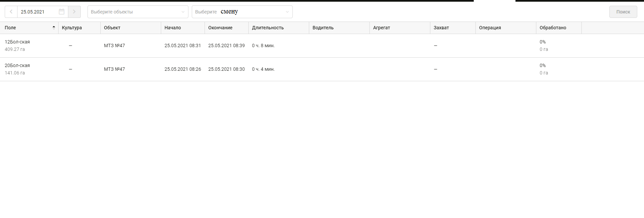Click the Операция column header
The height and width of the screenshot is (218, 644).
490,28
